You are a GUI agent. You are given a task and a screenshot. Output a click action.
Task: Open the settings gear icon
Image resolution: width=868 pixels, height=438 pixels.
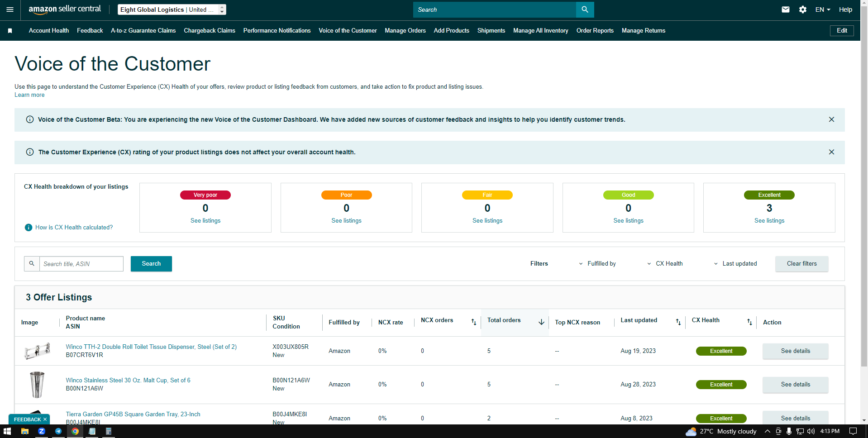coord(803,10)
